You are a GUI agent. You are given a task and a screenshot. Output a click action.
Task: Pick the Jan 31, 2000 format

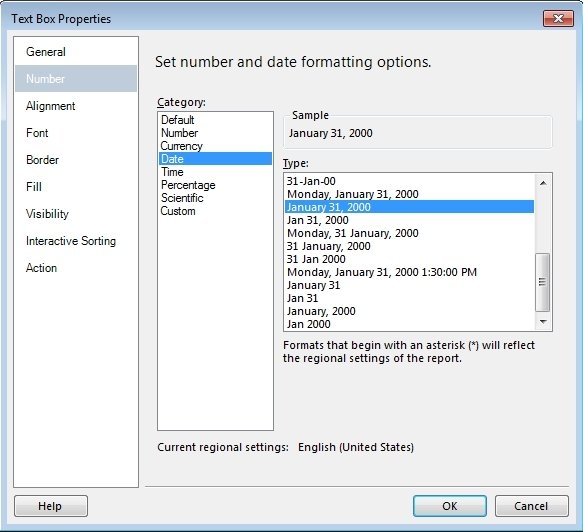[409, 220]
